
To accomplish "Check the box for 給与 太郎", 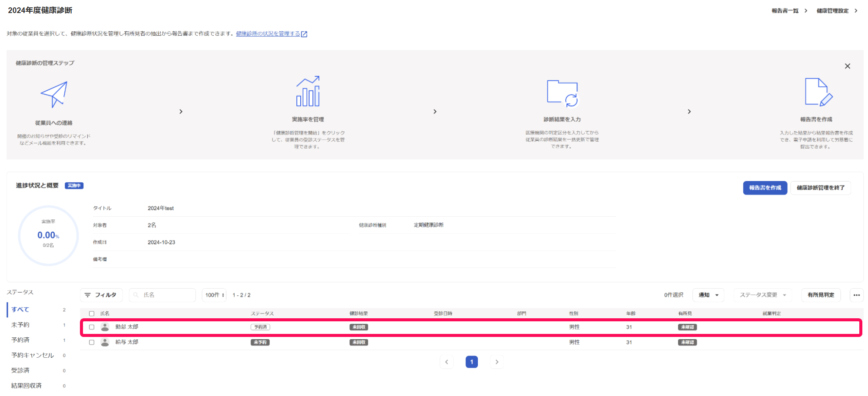I will pyautogui.click(x=92, y=342).
